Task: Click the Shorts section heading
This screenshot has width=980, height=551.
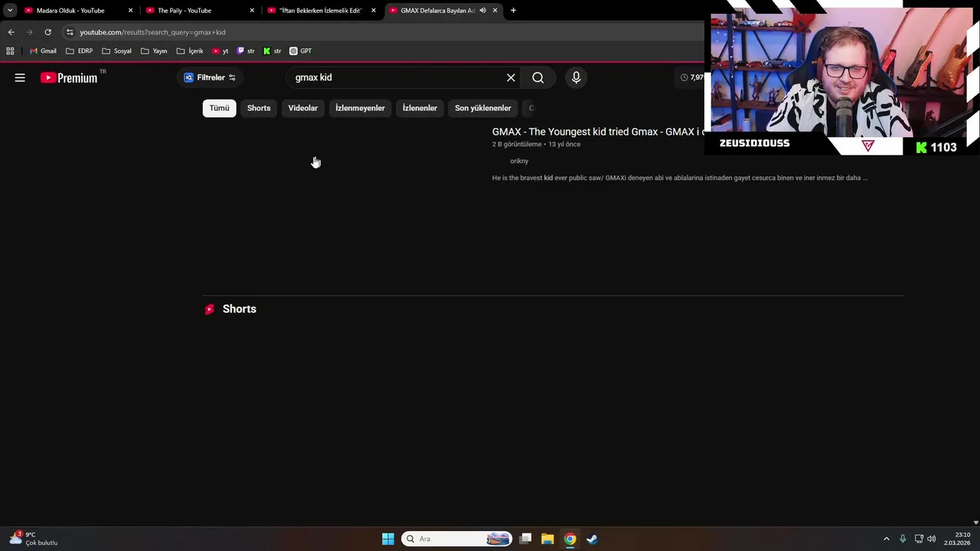Action: [x=239, y=309]
